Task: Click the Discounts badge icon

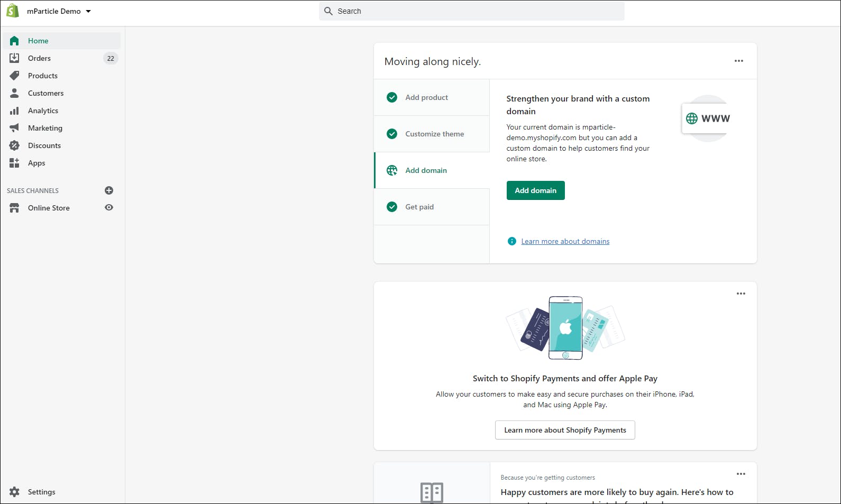Action: [x=14, y=145]
